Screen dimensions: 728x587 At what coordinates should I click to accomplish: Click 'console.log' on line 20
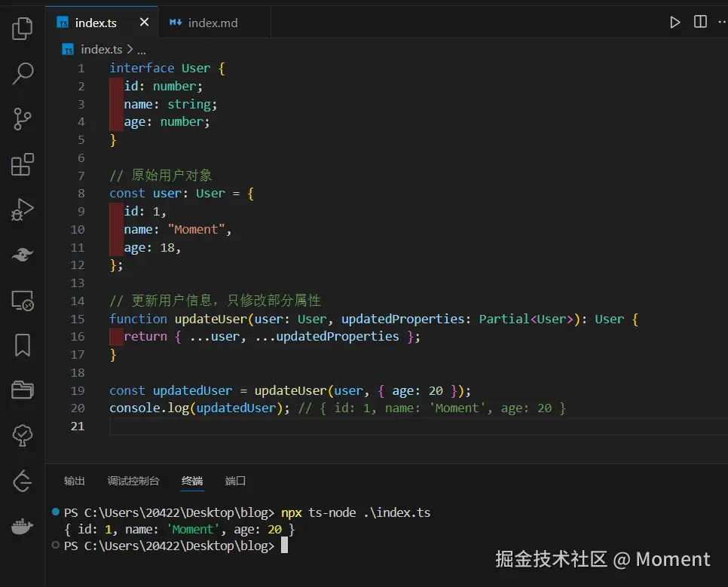click(x=149, y=408)
